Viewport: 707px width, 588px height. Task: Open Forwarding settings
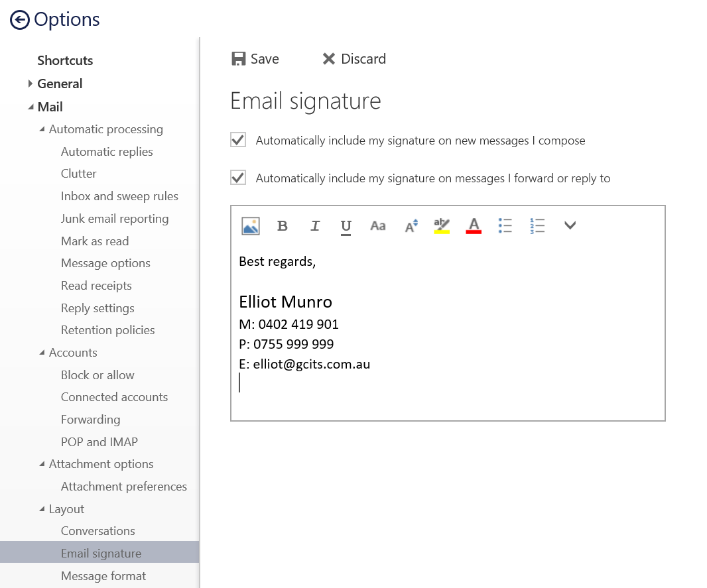tap(91, 420)
